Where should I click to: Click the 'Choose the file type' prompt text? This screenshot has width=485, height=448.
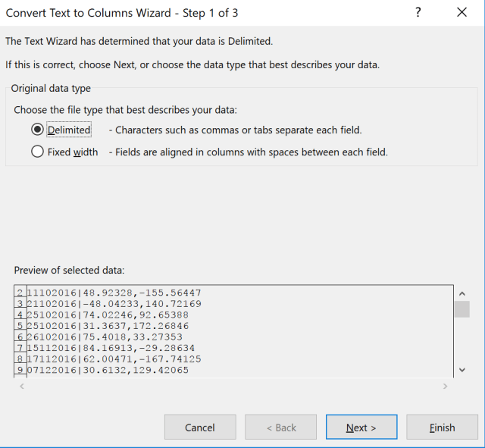(125, 110)
